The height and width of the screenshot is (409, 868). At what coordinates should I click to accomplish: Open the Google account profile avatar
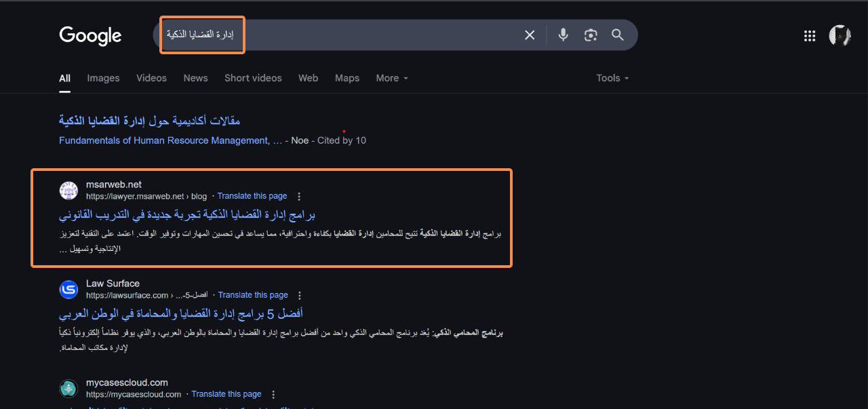tap(840, 36)
